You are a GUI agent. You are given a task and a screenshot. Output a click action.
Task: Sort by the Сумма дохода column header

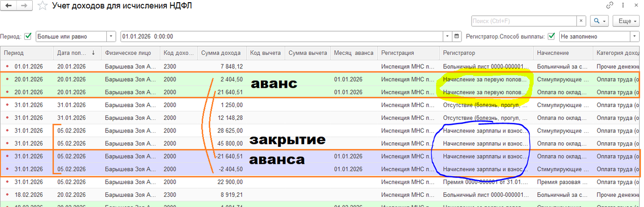222,53
